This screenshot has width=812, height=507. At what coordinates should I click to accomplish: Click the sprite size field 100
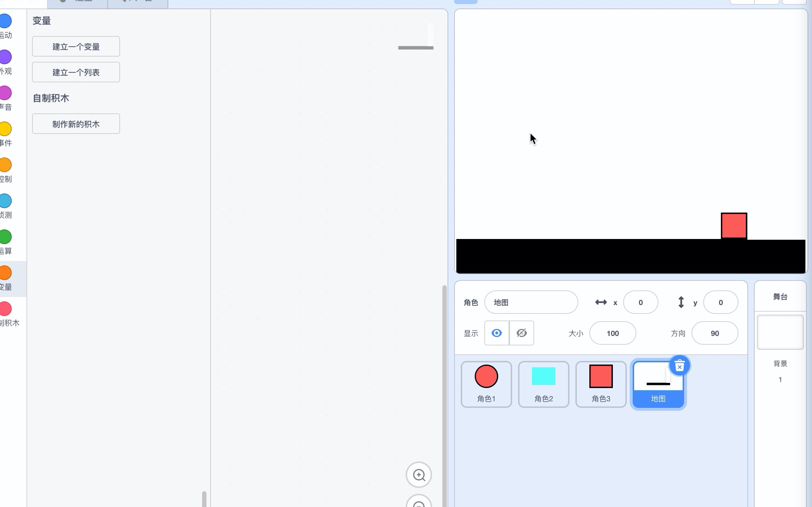pos(612,333)
